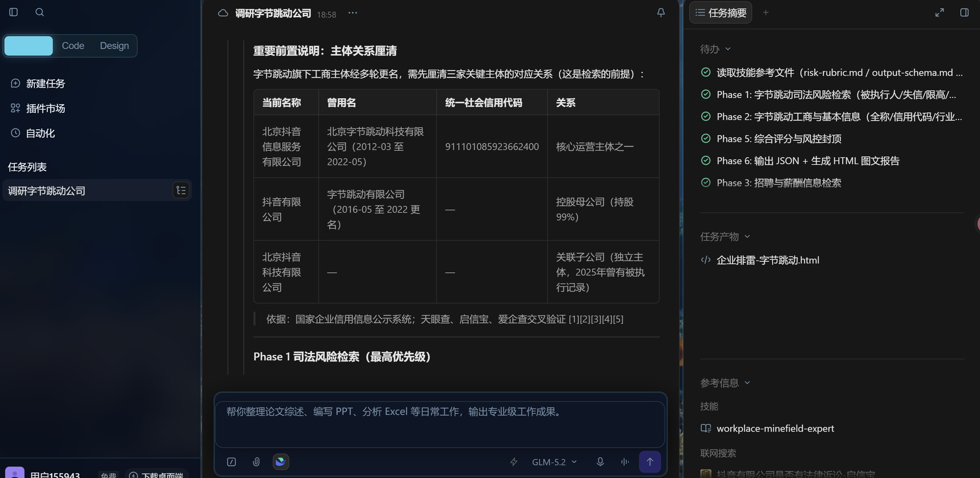Image resolution: width=980 pixels, height=478 pixels.
Task: Click the notification bell icon
Action: click(661, 13)
